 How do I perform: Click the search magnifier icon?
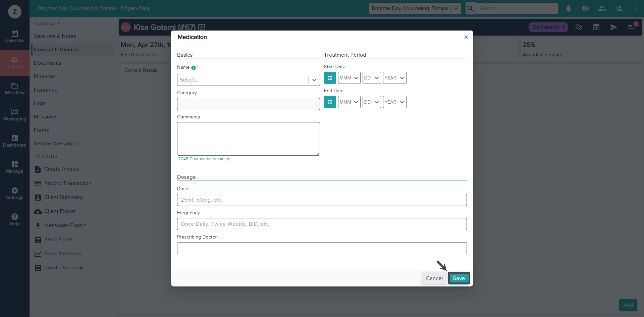471,8
